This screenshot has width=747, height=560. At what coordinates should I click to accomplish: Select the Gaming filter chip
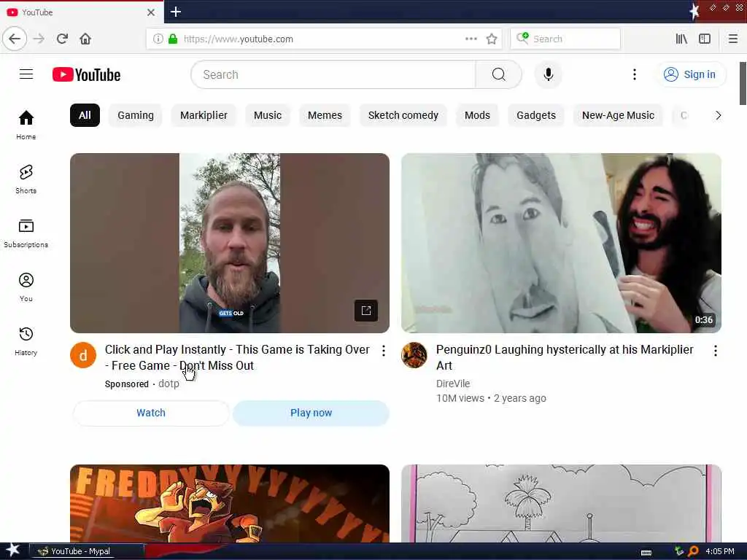[135, 115]
